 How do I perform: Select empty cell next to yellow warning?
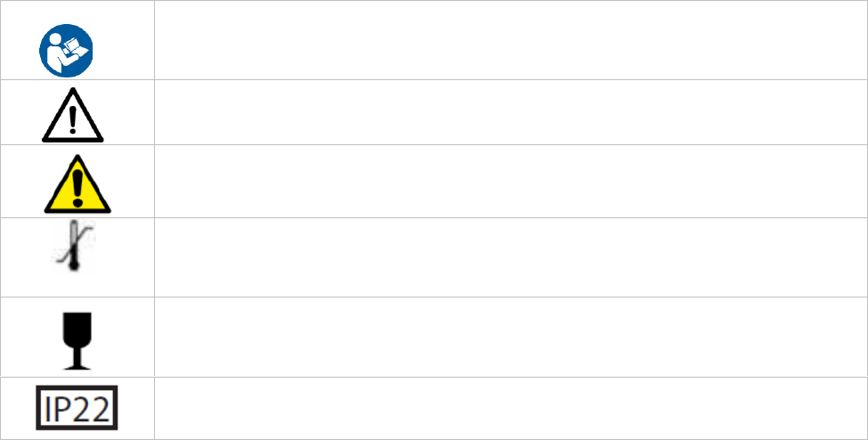click(510, 181)
